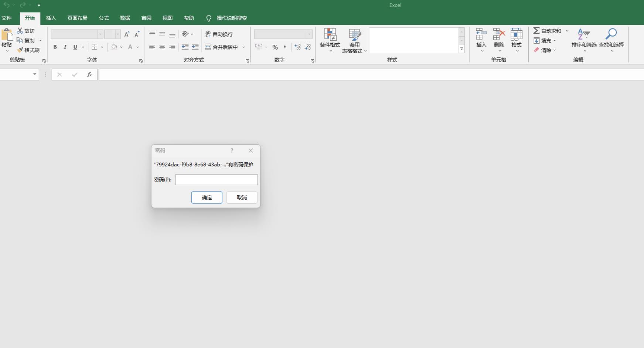The height and width of the screenshot is (348, 644).
Task: Select the Format Painter tool
Action: (28, 50)
